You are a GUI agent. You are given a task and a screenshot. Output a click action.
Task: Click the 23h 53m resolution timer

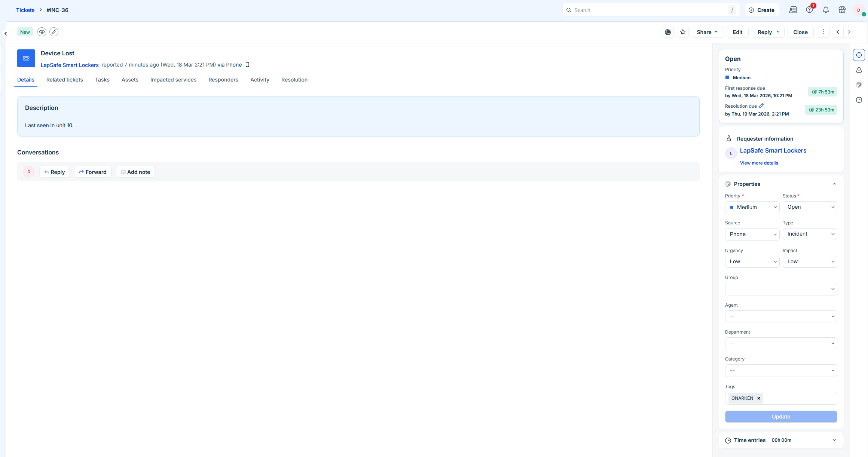coord(821,110)
